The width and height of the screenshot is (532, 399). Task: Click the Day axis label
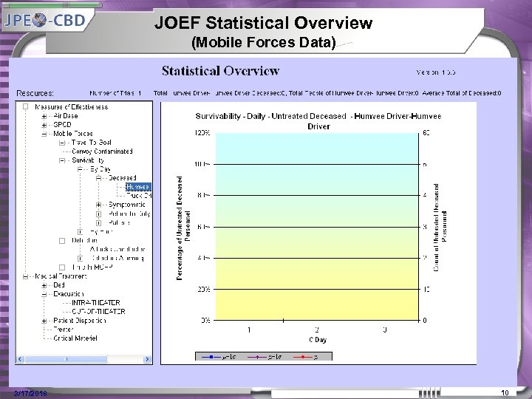click(x=318, y=340)
